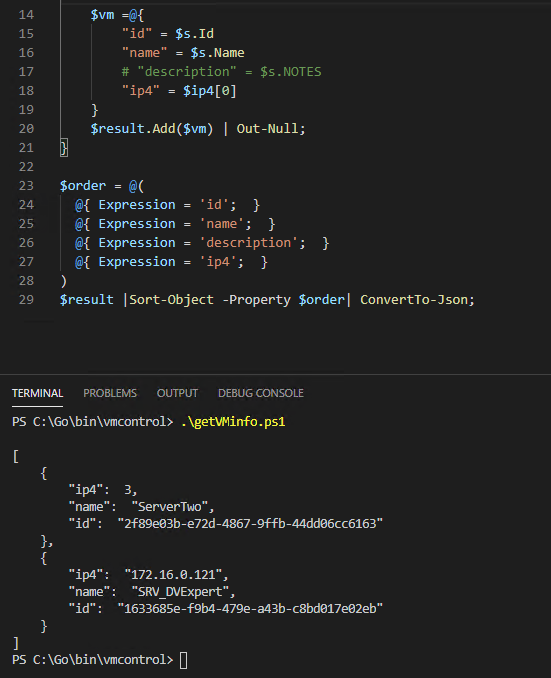Place cursor at closing brace line 21

pos(64,148)
